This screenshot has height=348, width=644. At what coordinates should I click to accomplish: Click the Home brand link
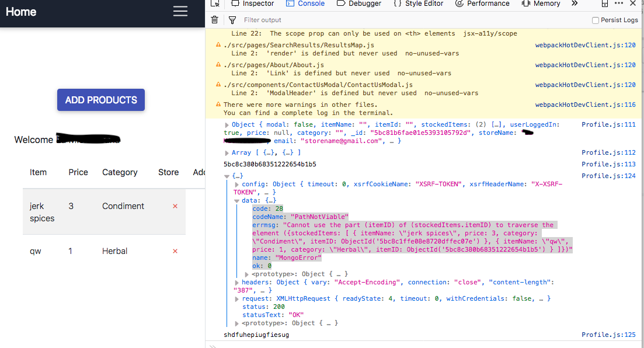21,12
